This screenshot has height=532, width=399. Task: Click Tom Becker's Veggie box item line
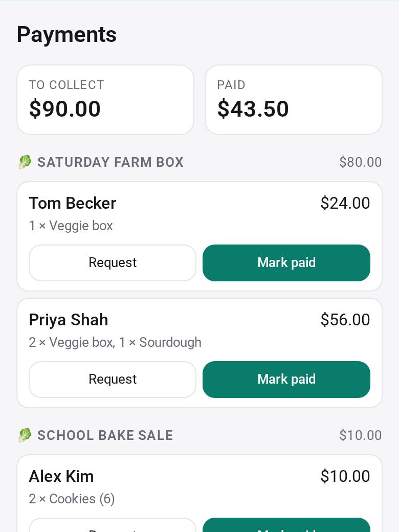(x=71, y=226)
